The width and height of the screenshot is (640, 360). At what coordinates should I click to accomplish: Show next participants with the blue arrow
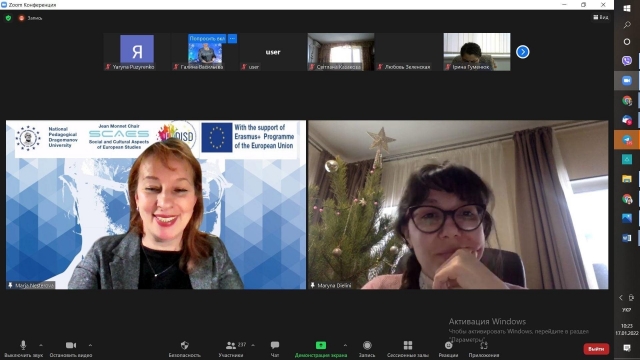522,52
